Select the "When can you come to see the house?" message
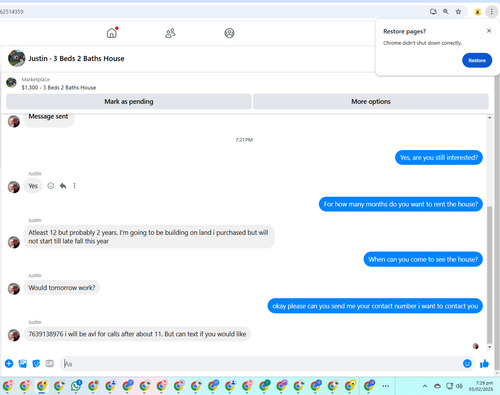 pos(423,259)
